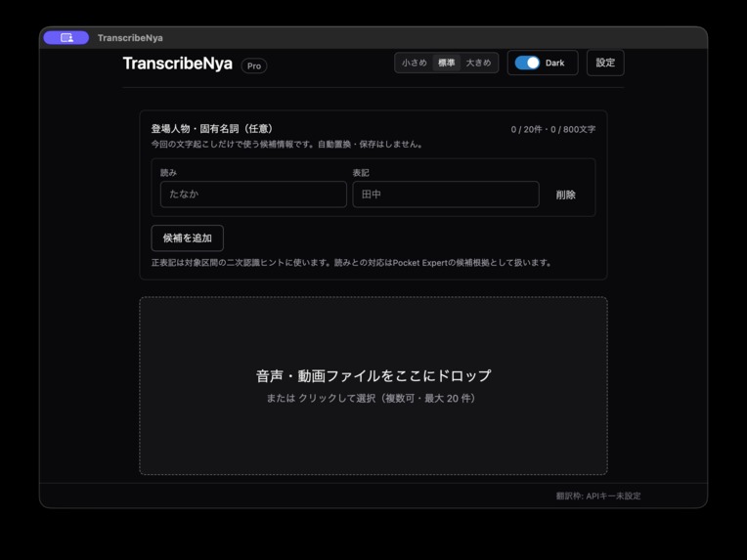
Task: Click the または クリックして選択 hint text
Action: coord(372,398)
